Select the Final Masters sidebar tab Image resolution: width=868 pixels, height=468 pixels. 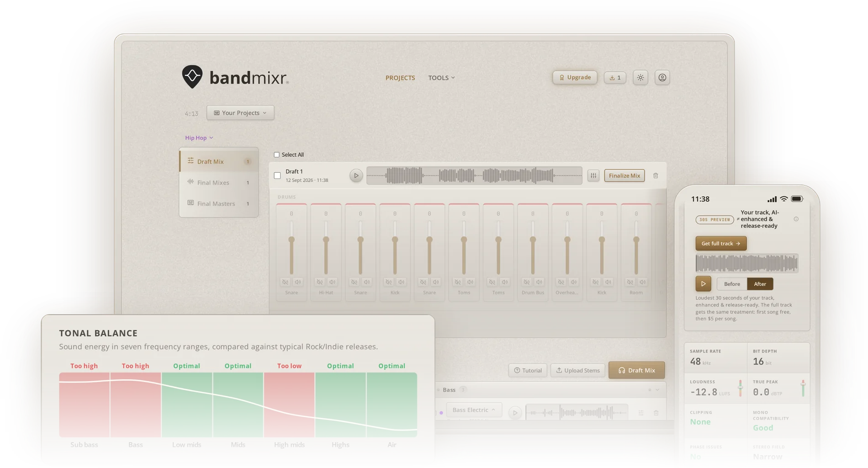[x=219, y=203]
